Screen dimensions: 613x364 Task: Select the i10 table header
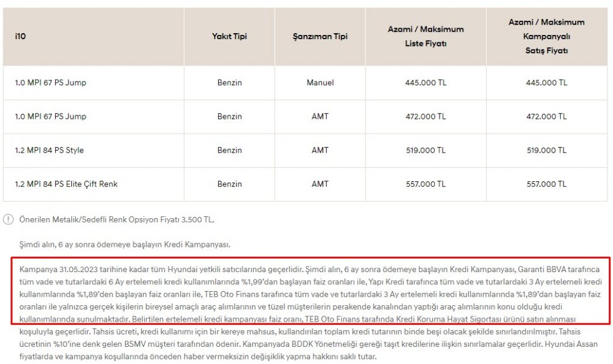click(20, 36)
